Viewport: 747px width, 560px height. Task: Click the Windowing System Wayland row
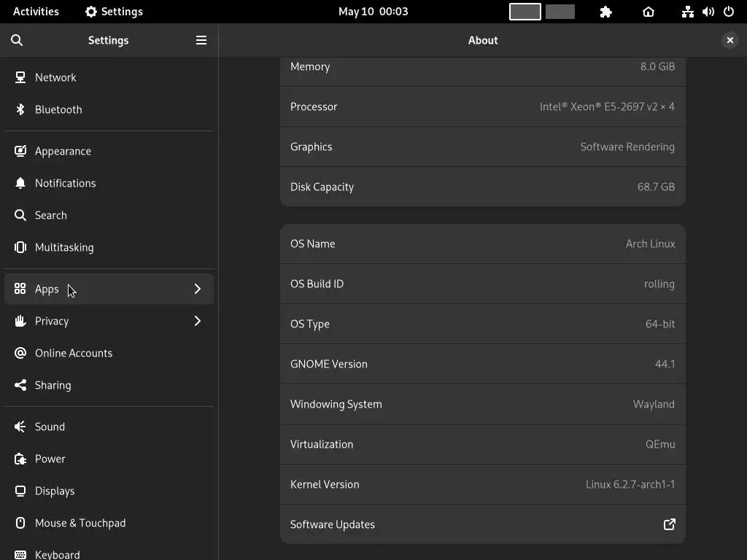coord(483,404)
